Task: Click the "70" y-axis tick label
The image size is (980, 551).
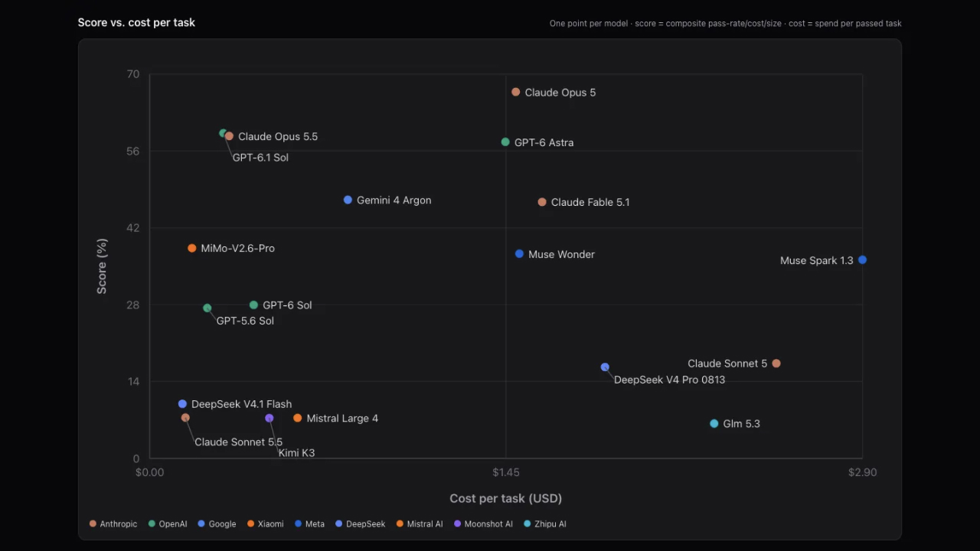Action: tap(133, 74)
